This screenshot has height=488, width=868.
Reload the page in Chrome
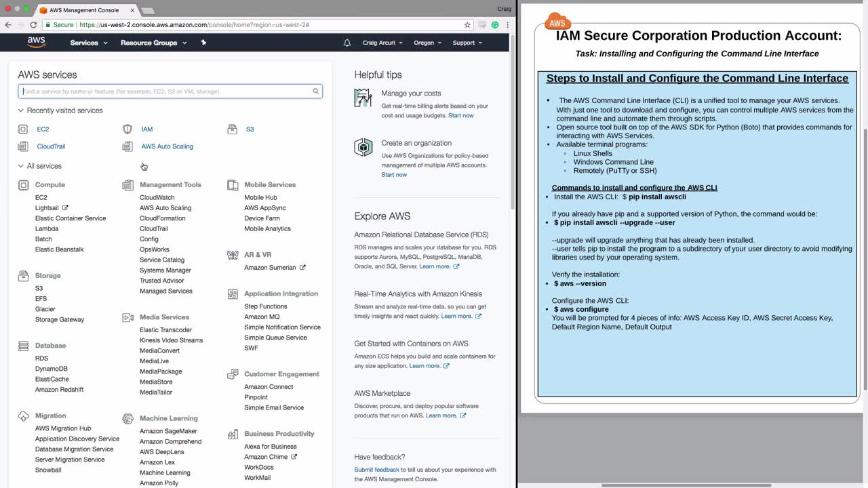tap(33, 25)
